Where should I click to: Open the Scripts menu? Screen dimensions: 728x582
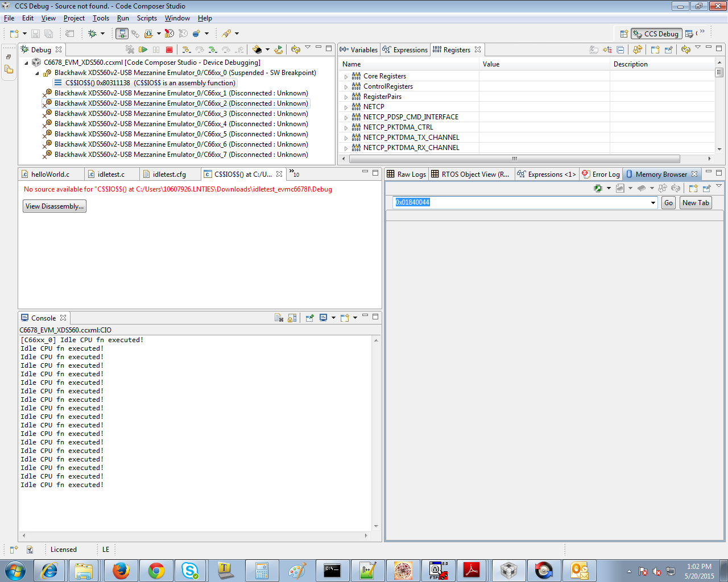click(x=147, y=18)
